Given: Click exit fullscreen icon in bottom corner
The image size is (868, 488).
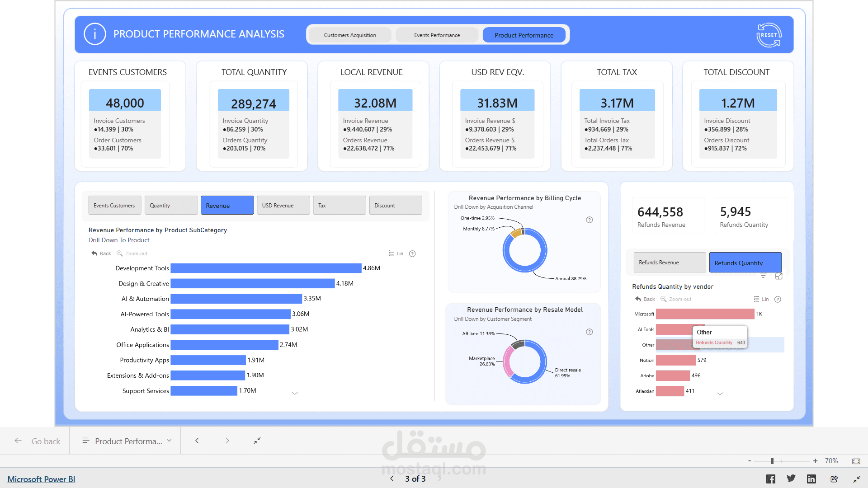Looking at the screenshot, I should point(857,479).
